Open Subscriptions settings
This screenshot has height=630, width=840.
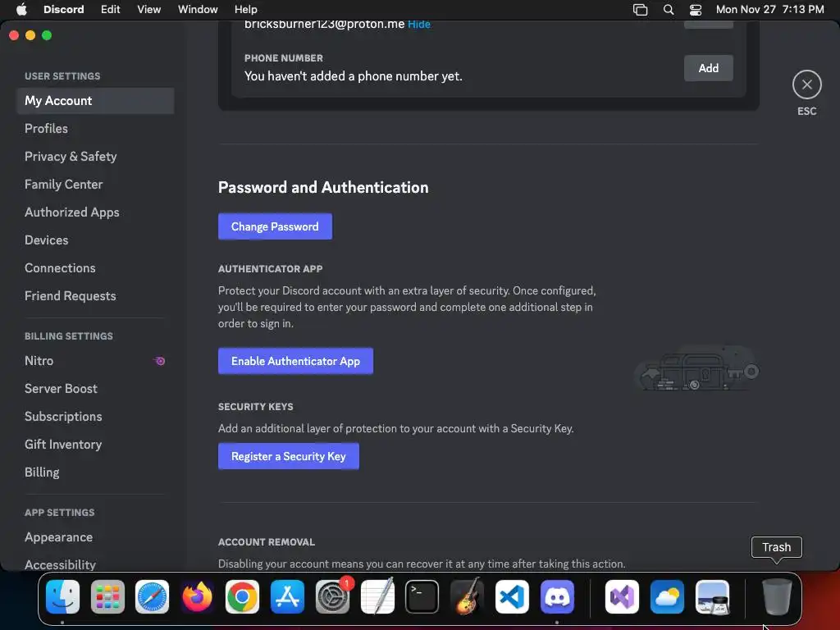(x=95, y=417)
